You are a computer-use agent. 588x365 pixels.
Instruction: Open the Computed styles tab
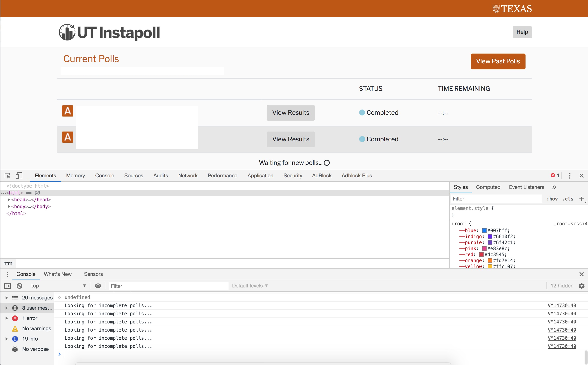click(488, 187)
